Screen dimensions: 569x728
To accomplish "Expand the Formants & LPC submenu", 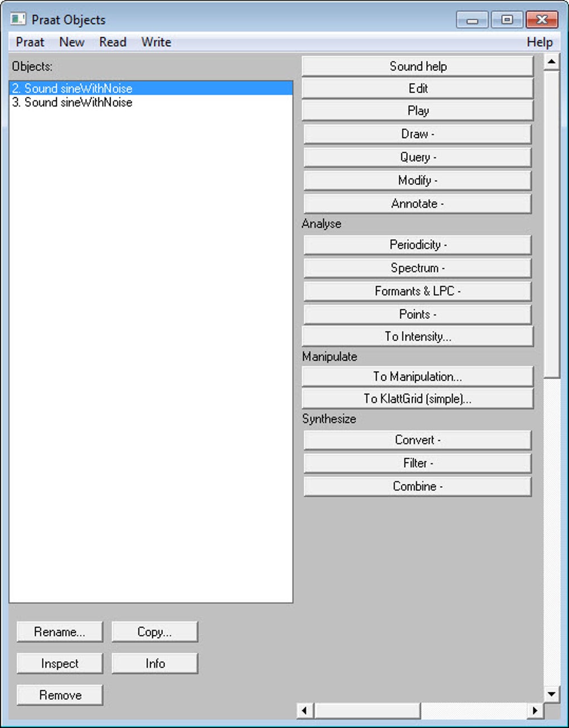I will [x=418, y=291].
